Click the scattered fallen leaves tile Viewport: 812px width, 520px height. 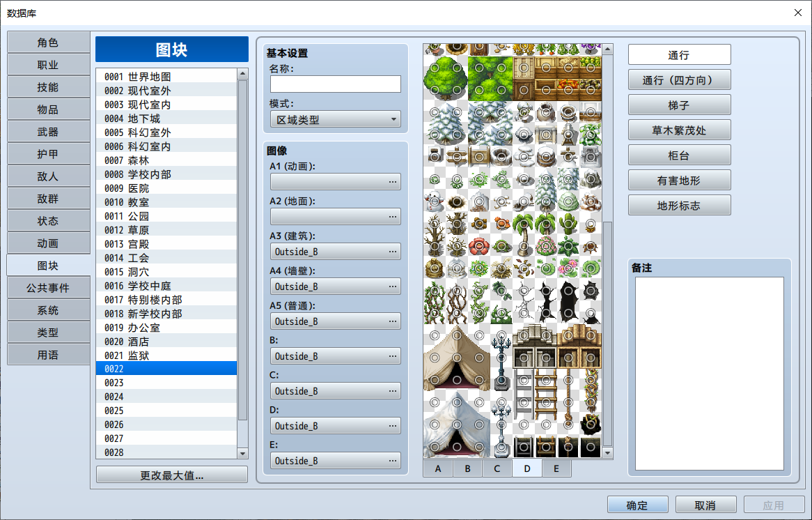pos(524,268)
